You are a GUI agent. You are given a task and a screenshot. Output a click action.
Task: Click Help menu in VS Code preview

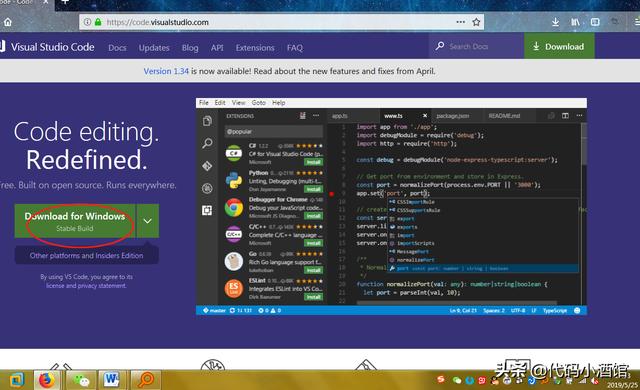[278, 102]
